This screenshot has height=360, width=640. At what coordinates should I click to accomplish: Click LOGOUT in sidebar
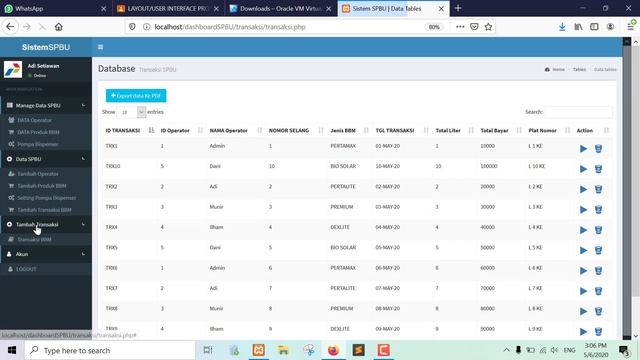click(26, 269)
